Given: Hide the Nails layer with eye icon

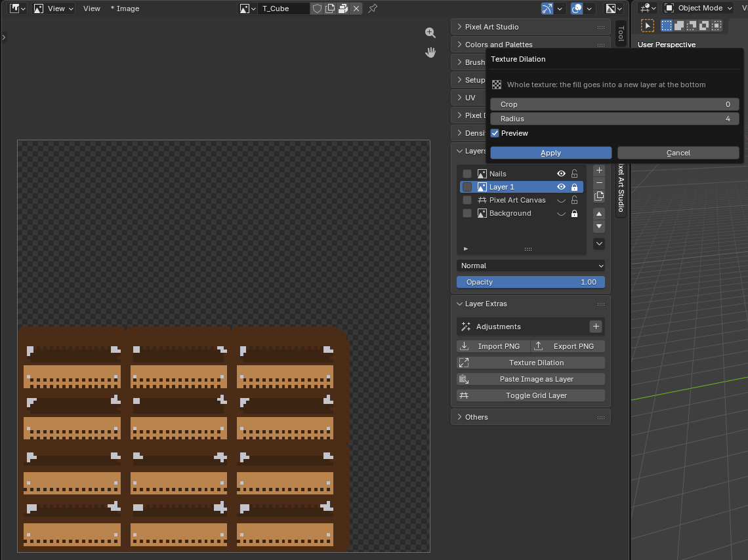Looking at the screenshot, I should coord(562,174).
